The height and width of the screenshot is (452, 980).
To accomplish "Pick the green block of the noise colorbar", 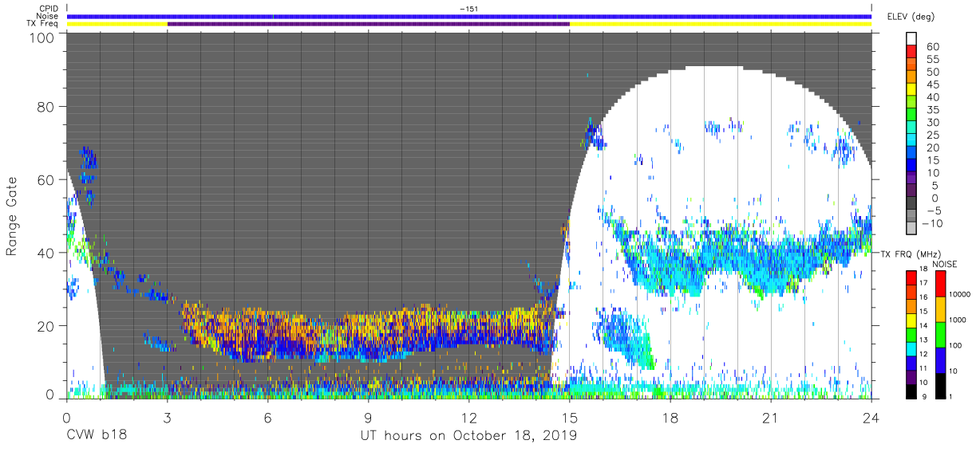I will click(941, 334).
